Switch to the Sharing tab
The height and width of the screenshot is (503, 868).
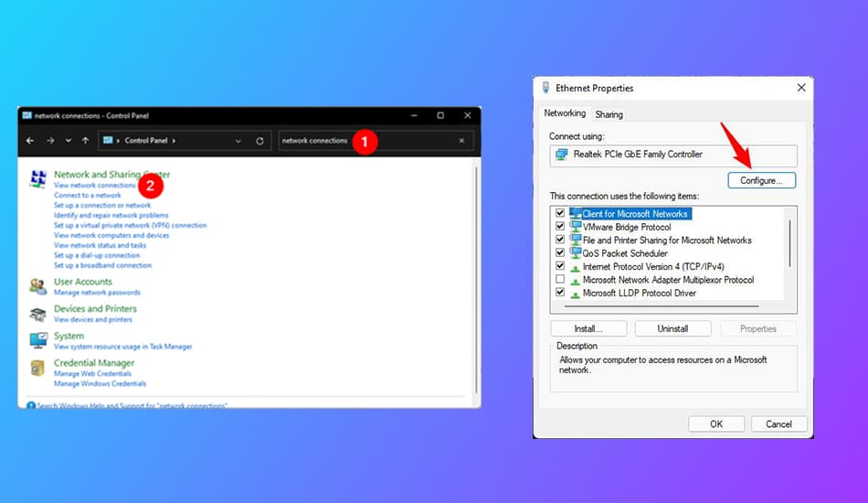click(609, 114)
